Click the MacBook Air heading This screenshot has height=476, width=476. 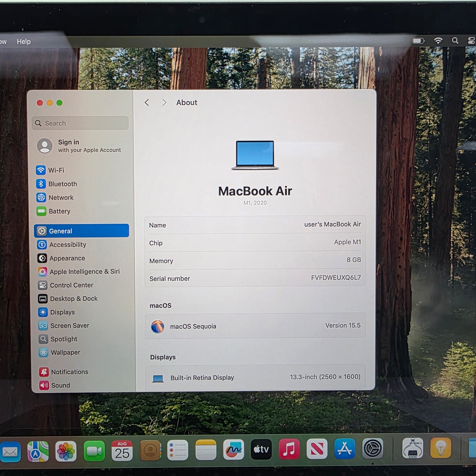tap(255, 191)
